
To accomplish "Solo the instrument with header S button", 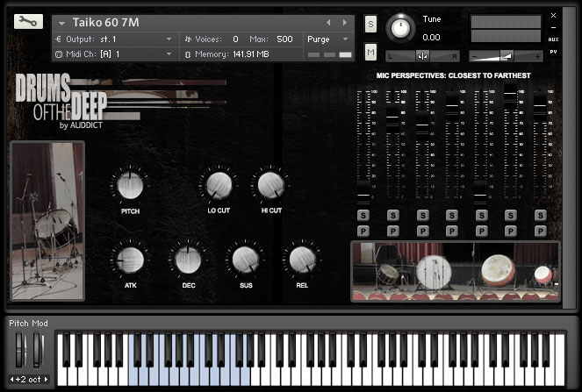I will click(x=370, y=24).
